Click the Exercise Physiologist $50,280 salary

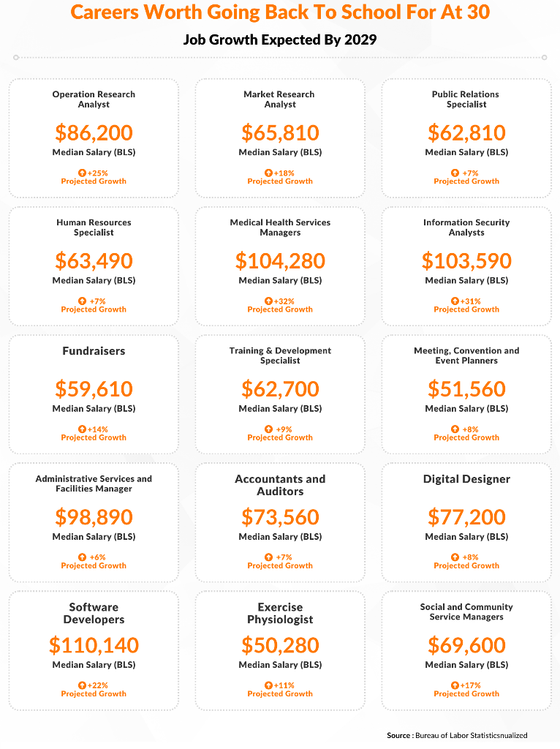[x=280, y=645]
